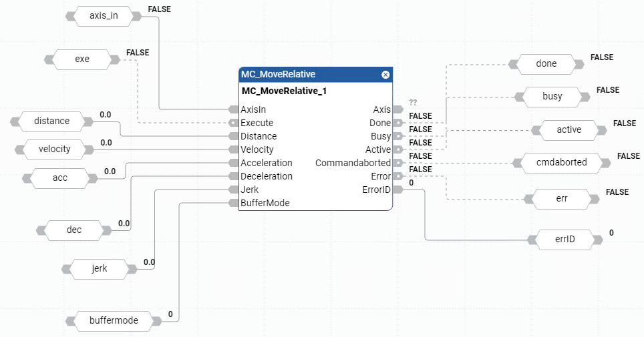The image size is (644, 337).
Task: Select the exe variable tag
Action: [x=82, y=59]
